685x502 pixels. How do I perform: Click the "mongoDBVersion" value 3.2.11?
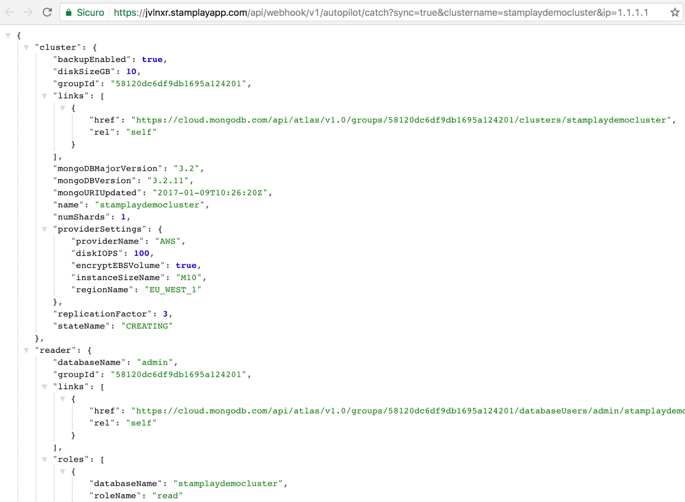point(168,180)
